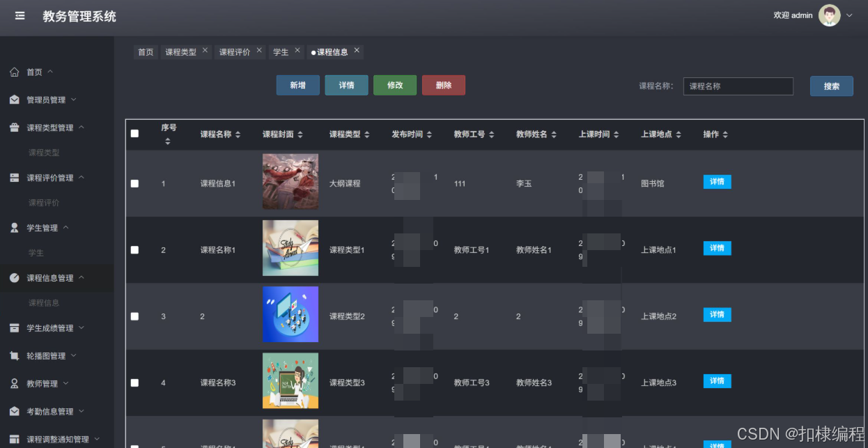
Task: Collapse 课程信息管理 in the sidebar
Action: [81, 278]
